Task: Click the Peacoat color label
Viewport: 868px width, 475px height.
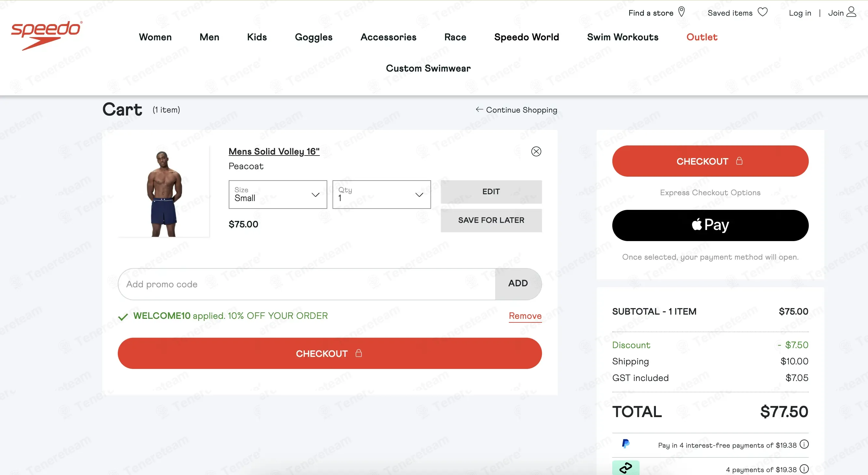Action: tap(246, 166)
